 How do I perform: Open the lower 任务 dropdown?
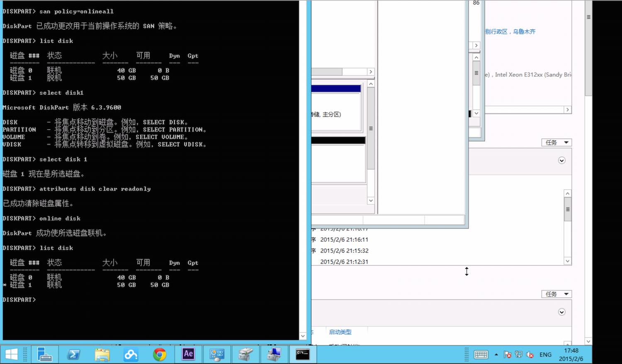556,294
